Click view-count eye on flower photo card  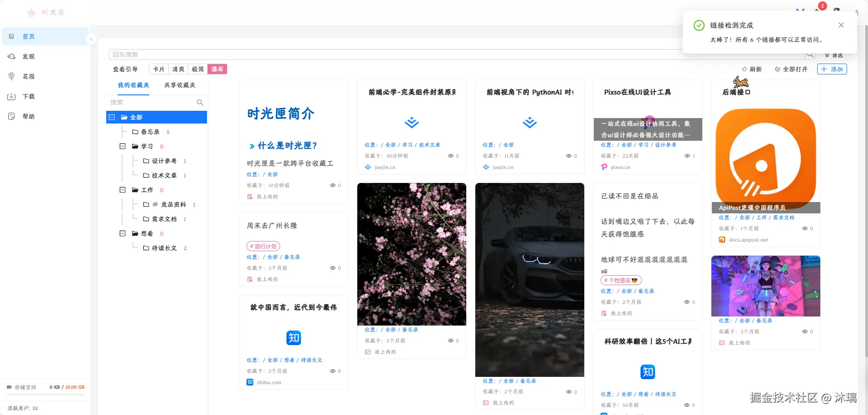click(451, 341)
